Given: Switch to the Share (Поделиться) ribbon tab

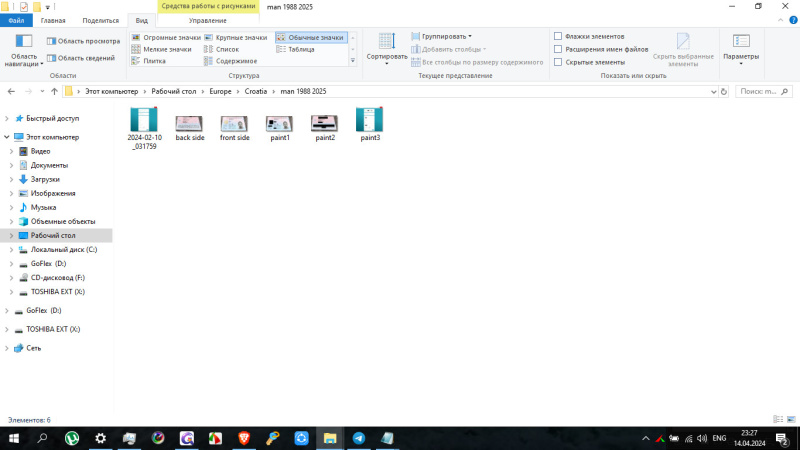Looking at the screenshot, I should (100, 20).
